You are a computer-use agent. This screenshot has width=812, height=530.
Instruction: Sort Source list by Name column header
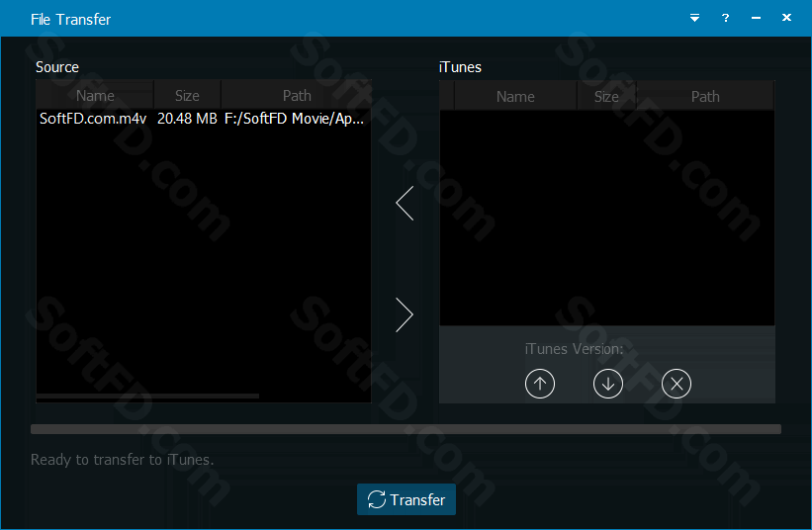pos(95,95)
